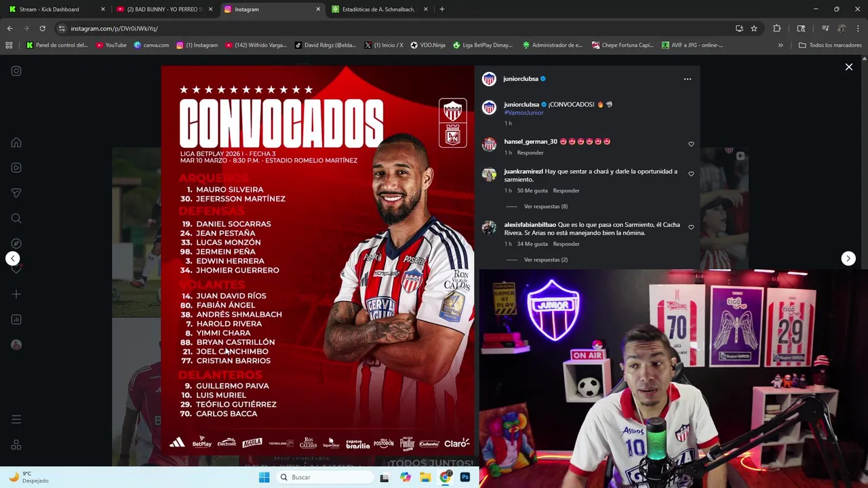Open Messages paper-plane icon in sidebar
The width and height of the screenshot is (868, 488).
click(x=16, y=193)
